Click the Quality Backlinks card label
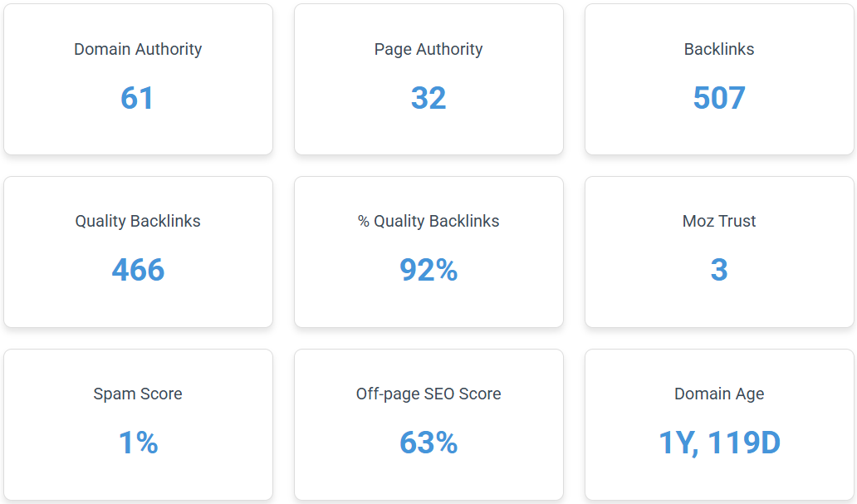Image resolution: width=857 pixels, height=504 pixels. point(138,221)
